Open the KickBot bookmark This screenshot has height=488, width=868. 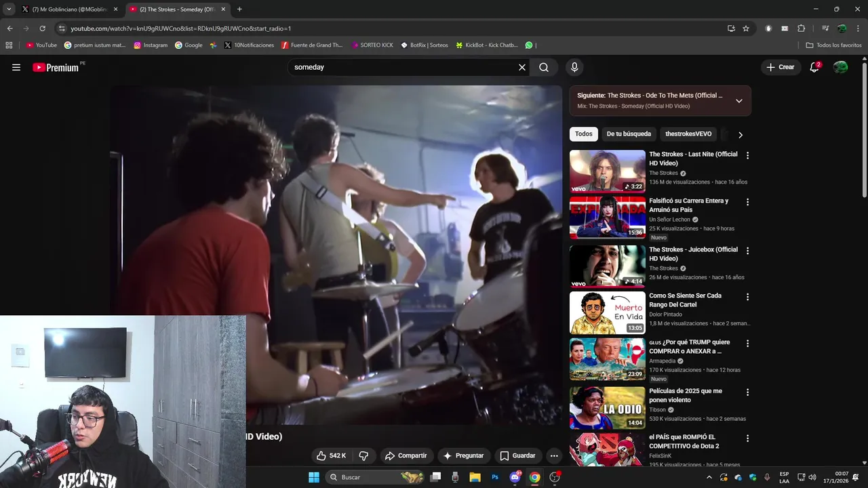pyautogui.click(x=487, y=45)
